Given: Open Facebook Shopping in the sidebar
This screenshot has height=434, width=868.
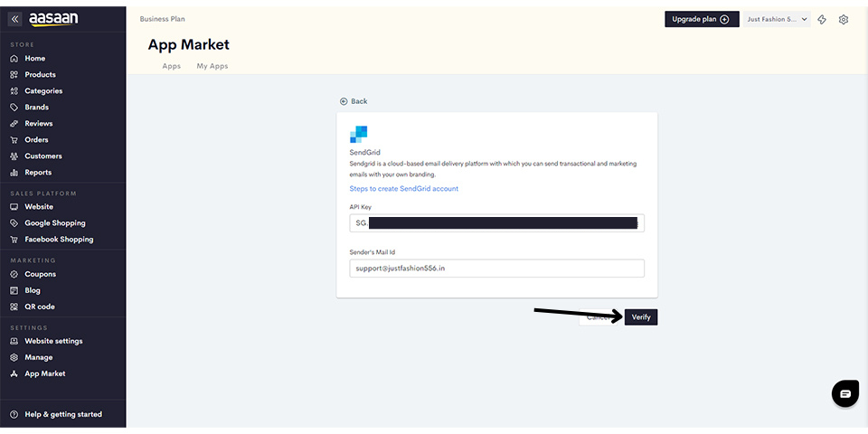Looking at the screenshot, I should pyautogui.click(x=59, y=240).
